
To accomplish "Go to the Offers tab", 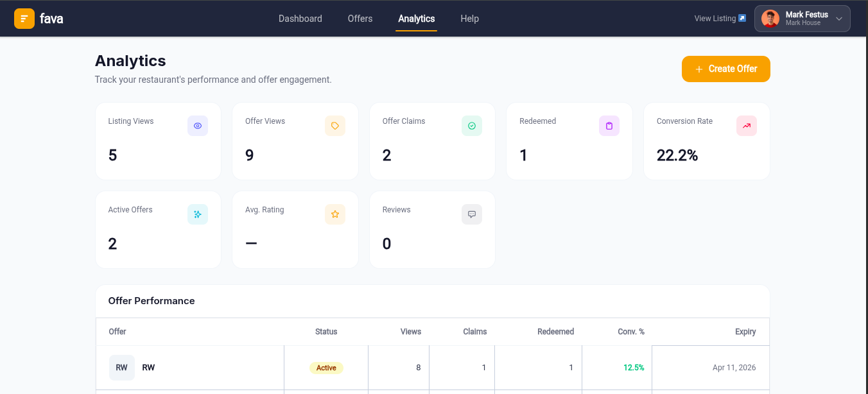I will [x=360, y=19].
